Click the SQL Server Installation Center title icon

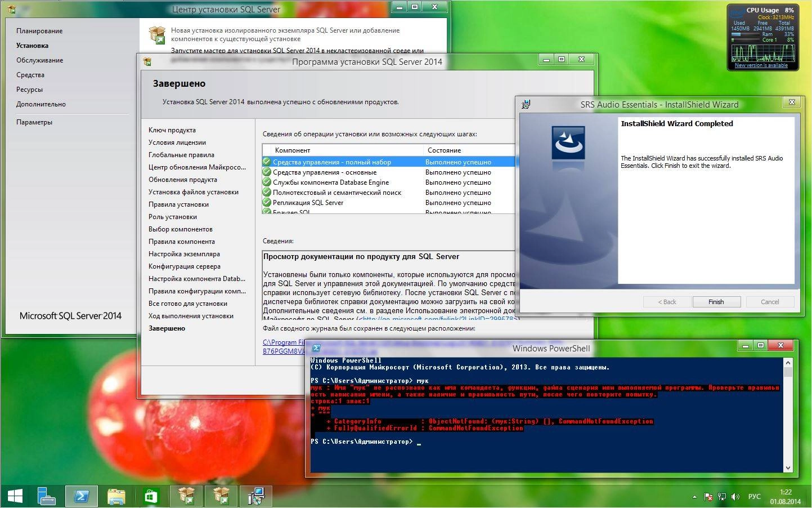(11, 9)
